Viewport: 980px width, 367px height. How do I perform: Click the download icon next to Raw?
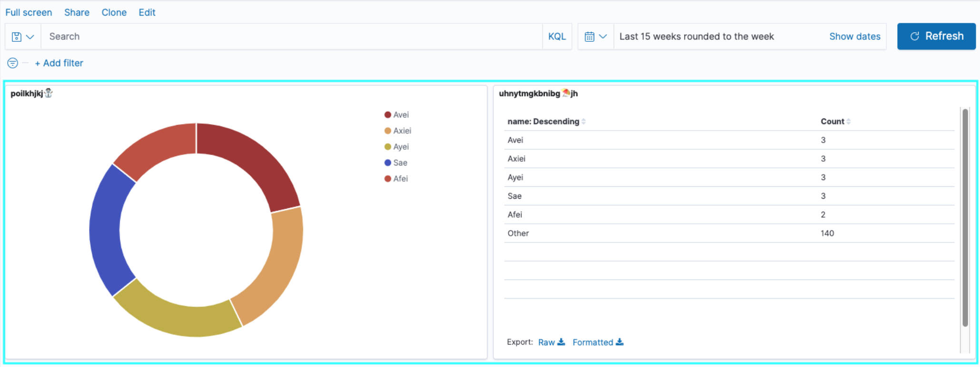coord(561,342)
